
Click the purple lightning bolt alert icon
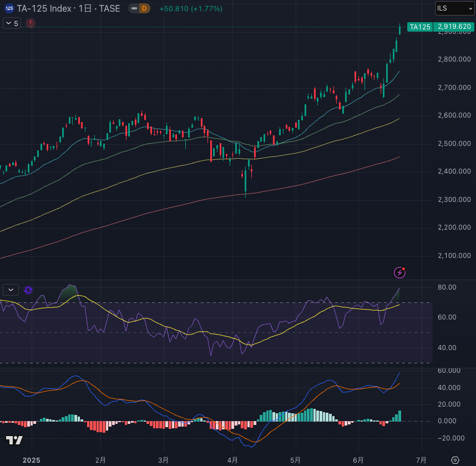pyautogui.click(x=400, y=272)
